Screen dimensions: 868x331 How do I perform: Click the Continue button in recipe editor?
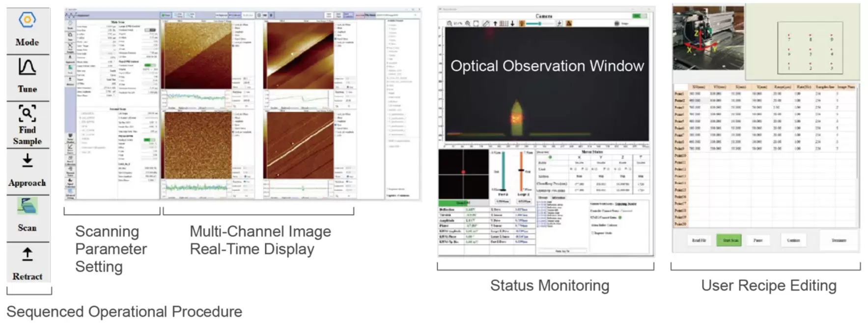pyautogui.click(x=793, y=241)
